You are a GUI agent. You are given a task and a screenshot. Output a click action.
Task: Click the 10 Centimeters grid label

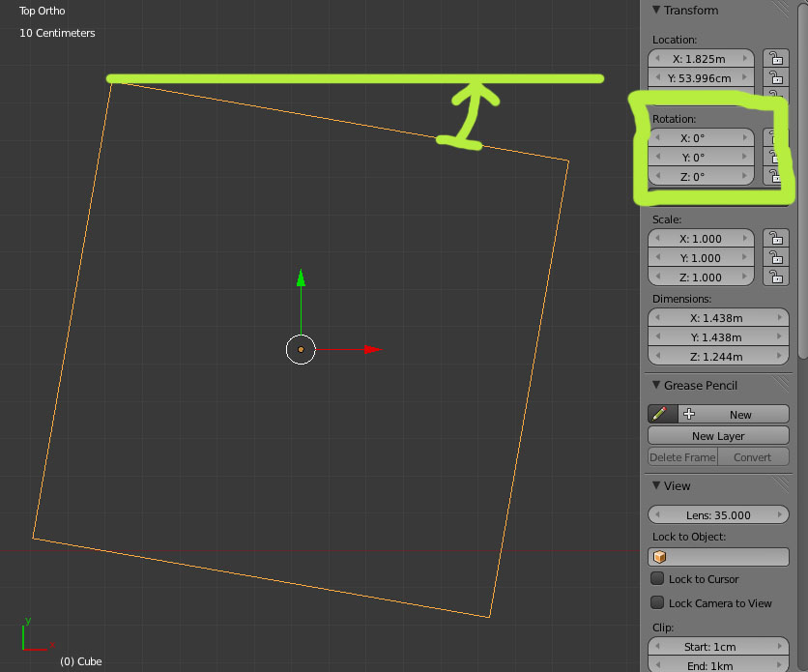pyautogui.click(x=57, y=33)
